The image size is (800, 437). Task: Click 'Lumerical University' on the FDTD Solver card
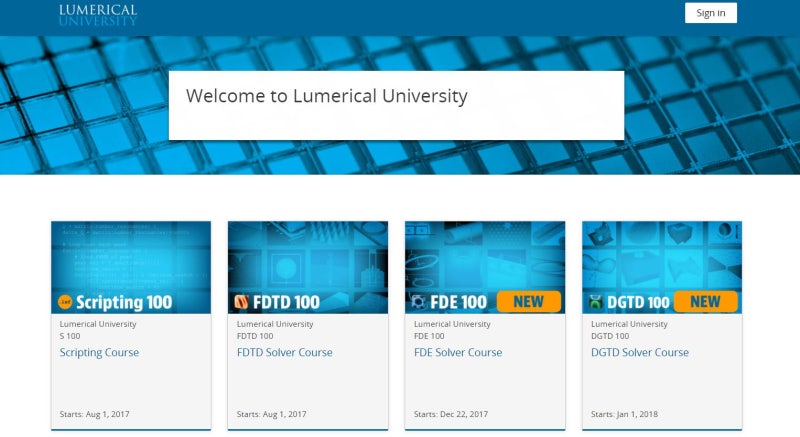[275, 324]
